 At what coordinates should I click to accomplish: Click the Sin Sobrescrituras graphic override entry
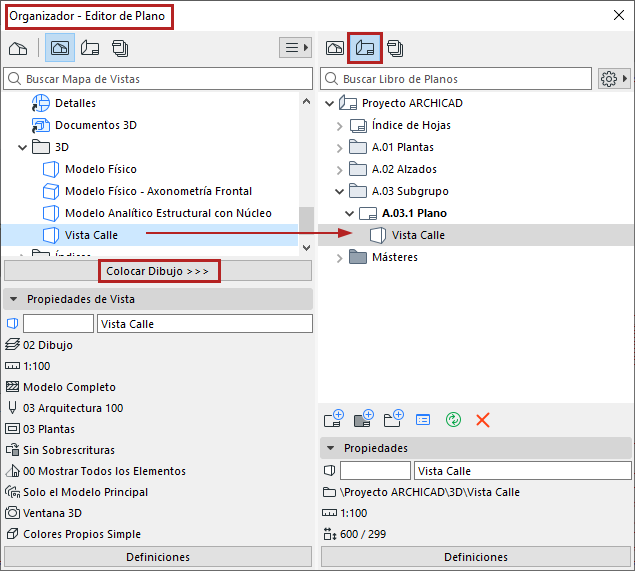[69, 450]
